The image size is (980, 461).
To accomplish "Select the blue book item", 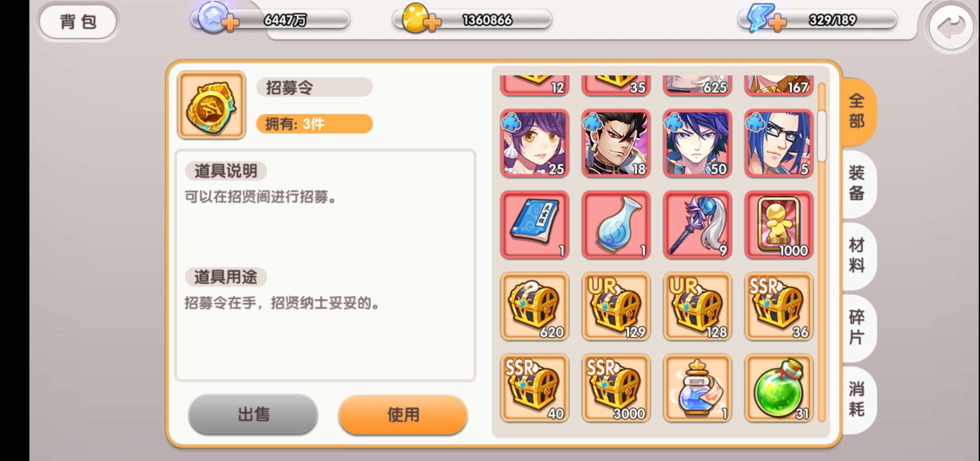I will point(535,225).
